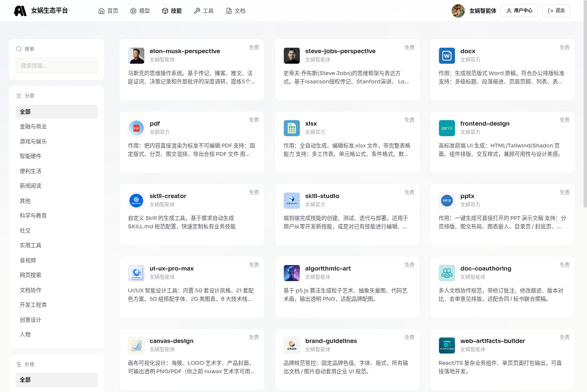Switch to the 模型 nav tab
Image resolution: width=587 pixels, height=392 pixels.
tap(140, 11)
